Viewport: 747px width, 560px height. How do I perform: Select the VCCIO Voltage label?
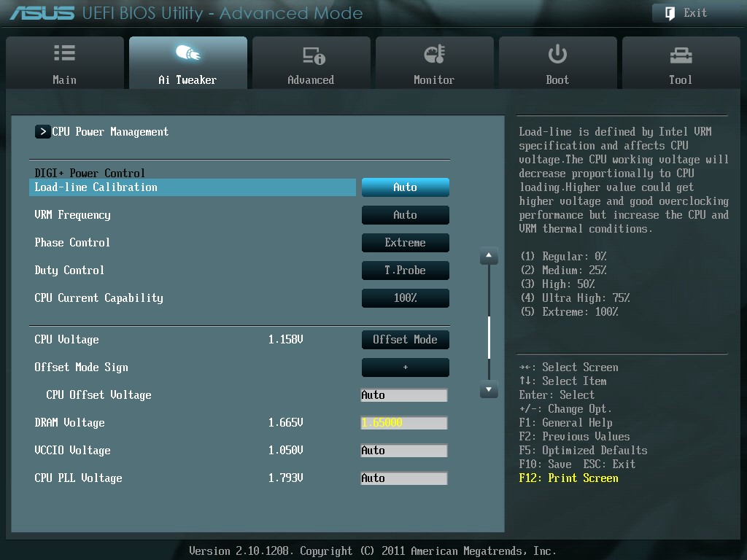pyautogui.click(x=72, y=450)
